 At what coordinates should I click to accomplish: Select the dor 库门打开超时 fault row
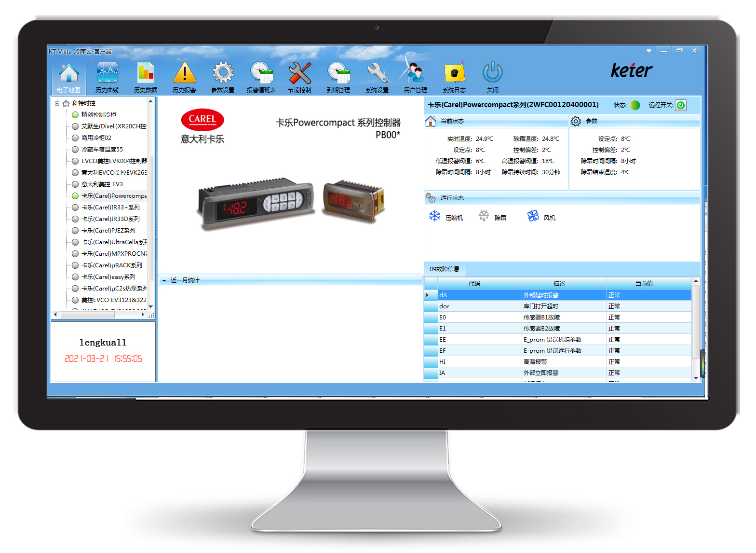pos(558,306)
